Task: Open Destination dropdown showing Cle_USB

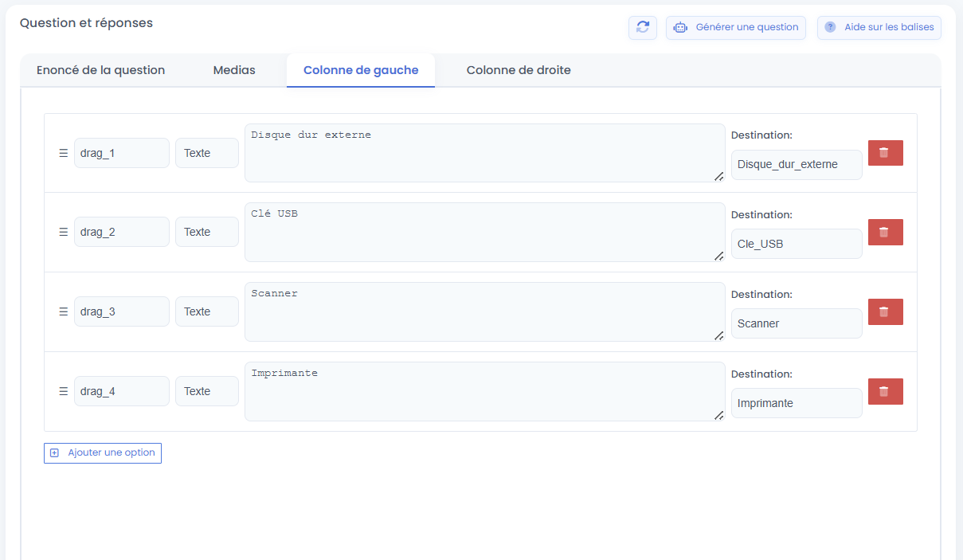Action: [797, 244]
